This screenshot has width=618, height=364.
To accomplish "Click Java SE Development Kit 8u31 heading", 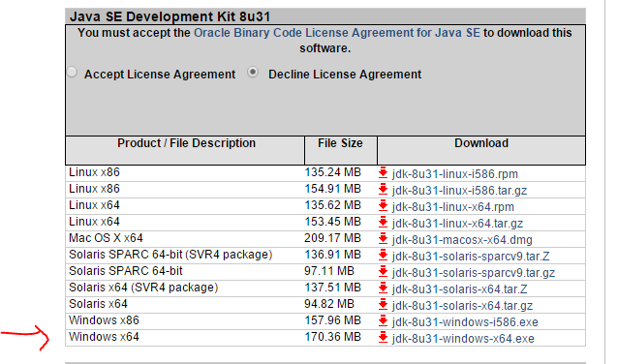I will (x=170, y=16).
